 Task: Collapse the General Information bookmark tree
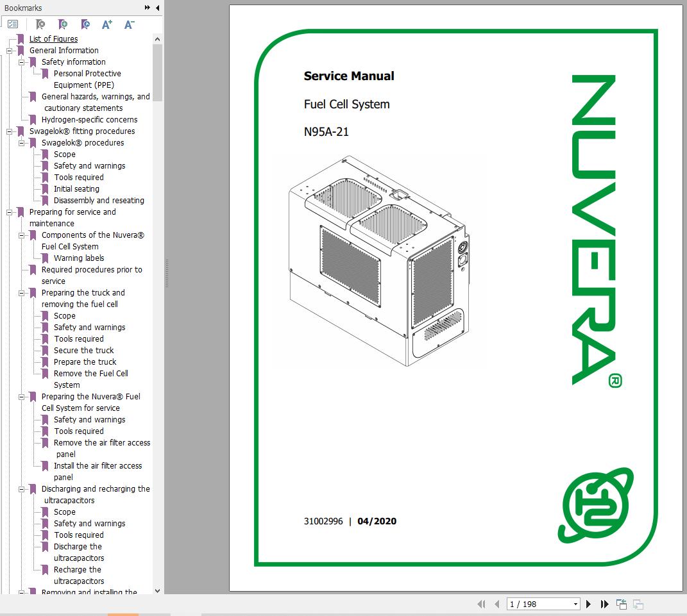(8, 50)
